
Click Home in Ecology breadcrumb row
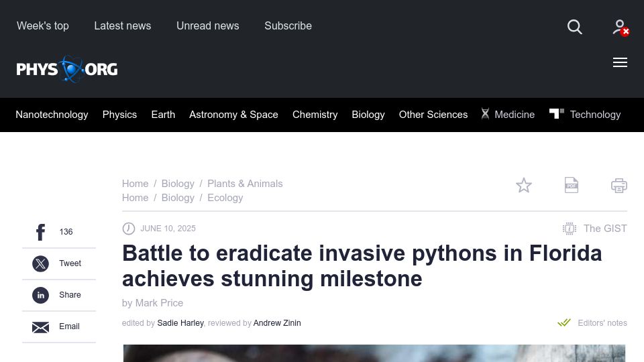click(x=135, y=197)
